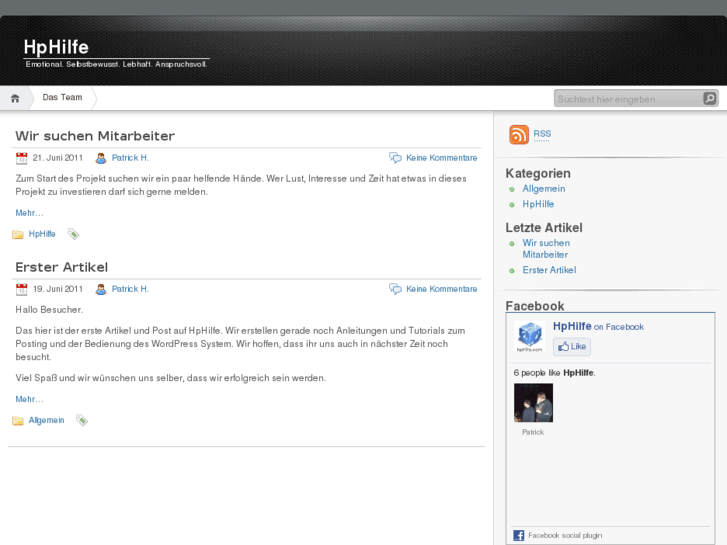Click calendar icon beside 21. Juni 2011
The width and height of the screenshot is (727, 545).
pos(21,158)
